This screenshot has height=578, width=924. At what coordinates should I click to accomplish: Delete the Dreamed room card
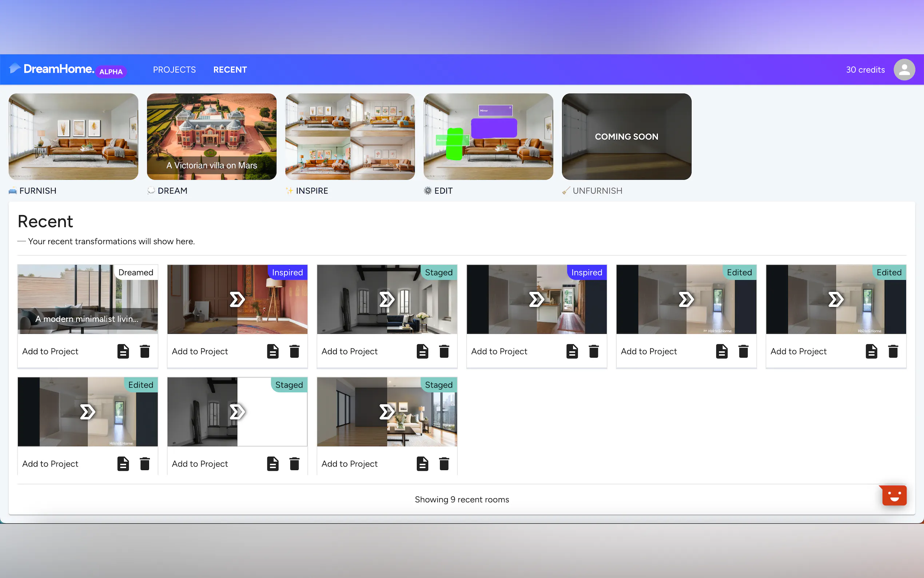145,351
